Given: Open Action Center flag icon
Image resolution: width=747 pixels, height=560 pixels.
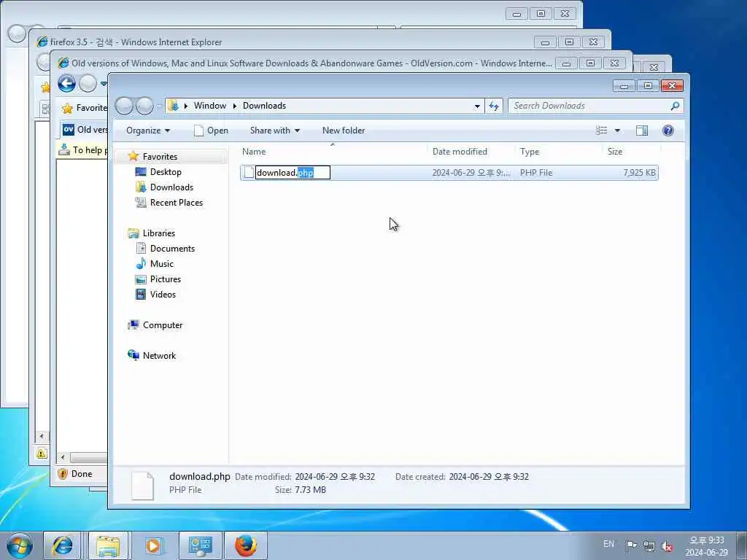Looking at the screenshot, I should [631, 545].
